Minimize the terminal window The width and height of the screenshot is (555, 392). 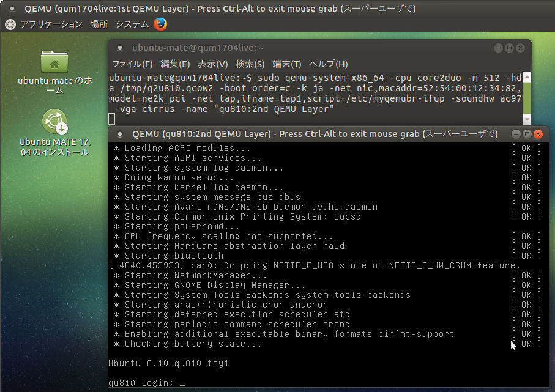tap(498, 48)
